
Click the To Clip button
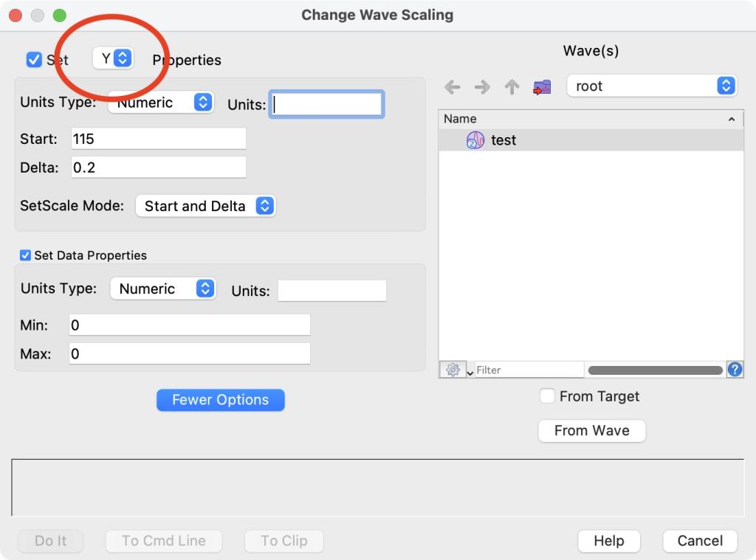284,541
